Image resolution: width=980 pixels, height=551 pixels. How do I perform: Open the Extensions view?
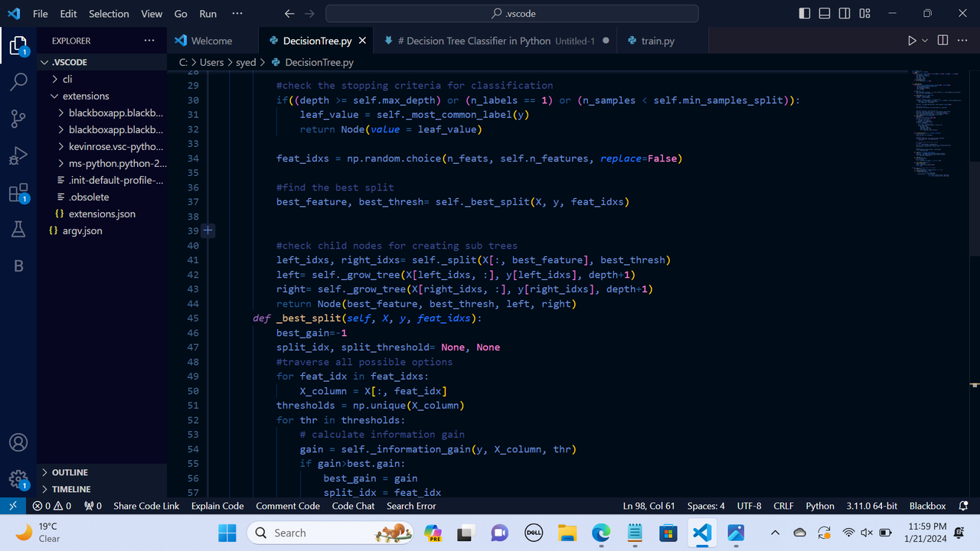pyautogui.click(x=18, y=192)
